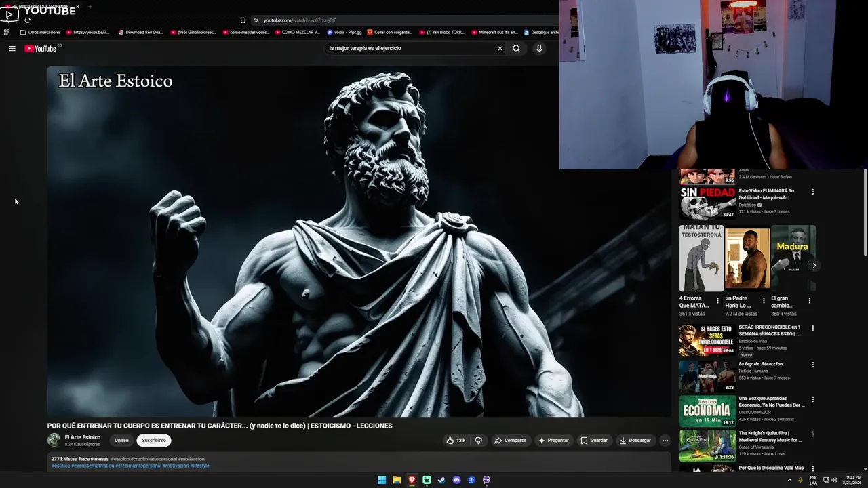Open Brave browser taskbar icon

(x=412, y=480)
